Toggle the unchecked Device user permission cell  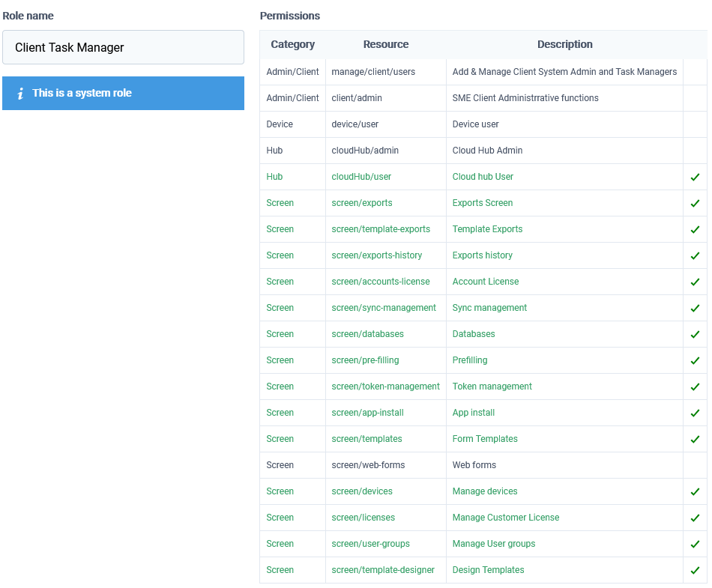click(x=695, y=124)
